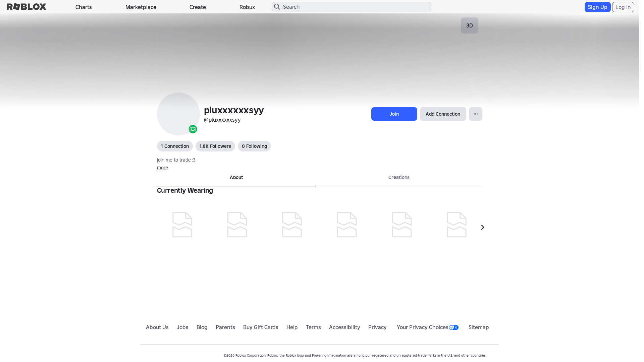The height and width of the screenshot is (362, 644).
Task: Open the Create menu
Action: point(198,7)
